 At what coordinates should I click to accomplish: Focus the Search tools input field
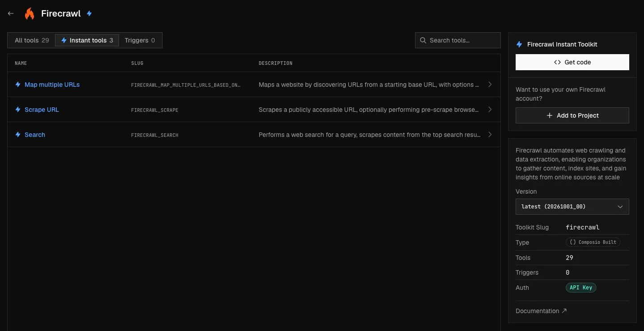pyautogui.click(x=458, y=40)
